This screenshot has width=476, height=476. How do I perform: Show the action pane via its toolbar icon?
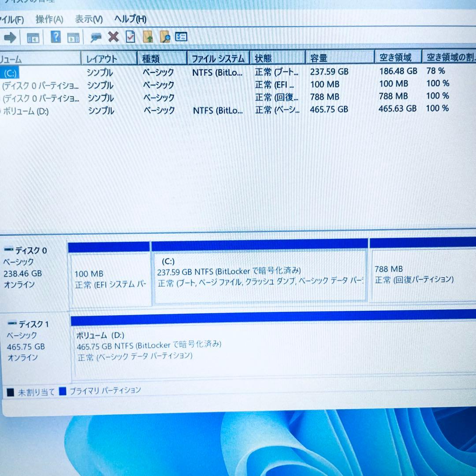point(73,37)
